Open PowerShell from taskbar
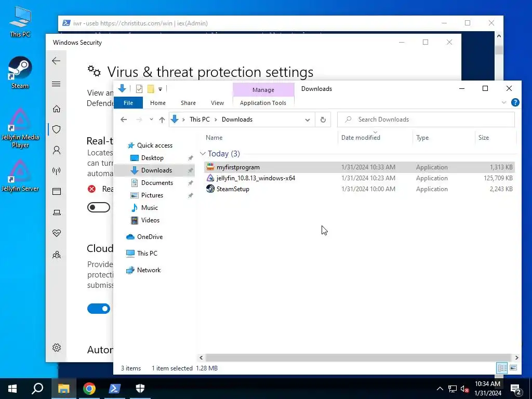 click(115, 389)
